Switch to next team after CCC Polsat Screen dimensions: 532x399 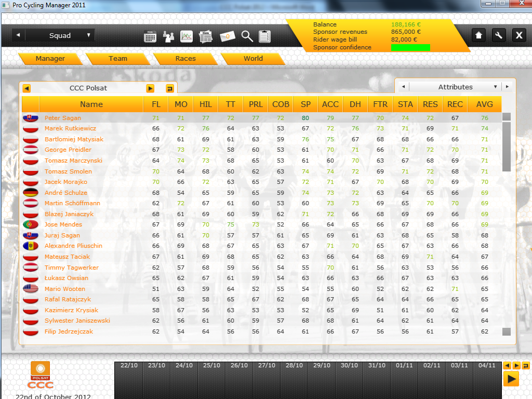pos(150,88)
